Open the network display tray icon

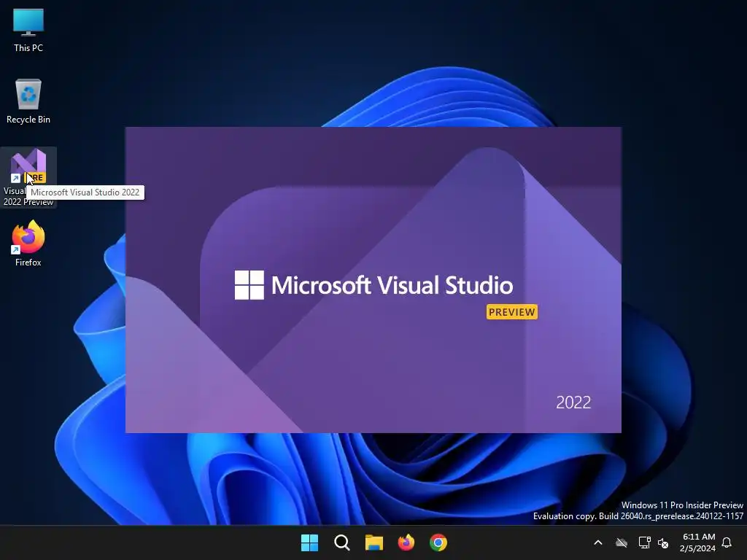coord(644,542)
